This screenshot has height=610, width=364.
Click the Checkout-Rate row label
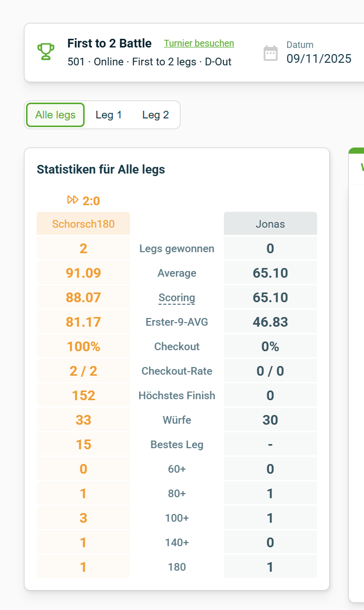coord(177,371)
